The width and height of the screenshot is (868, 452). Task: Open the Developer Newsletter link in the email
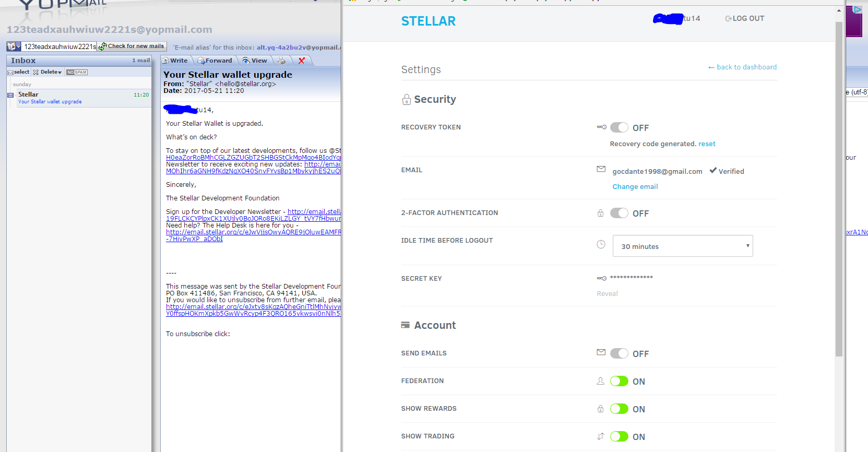[x=253, y=215]
